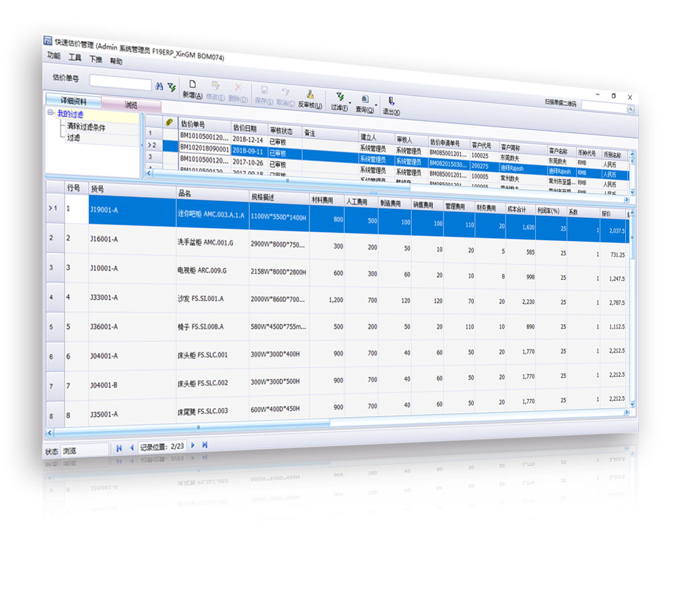Open the 查询(Q) dropdown arrow
Viewport: 673px width, 616px height.
point(376,104)
